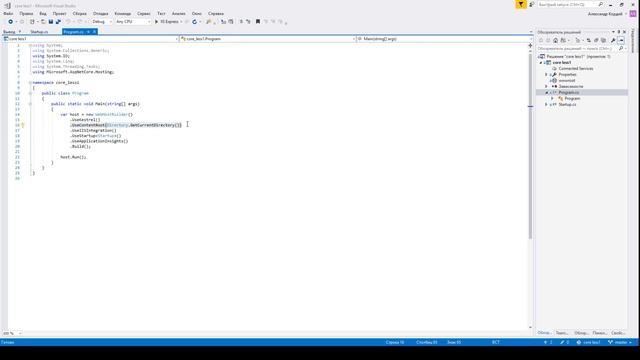The width and height of the screenshot is (640, 360).
Task: Click the Properties wrench icon in Solution Explorer
Action: 613,40
